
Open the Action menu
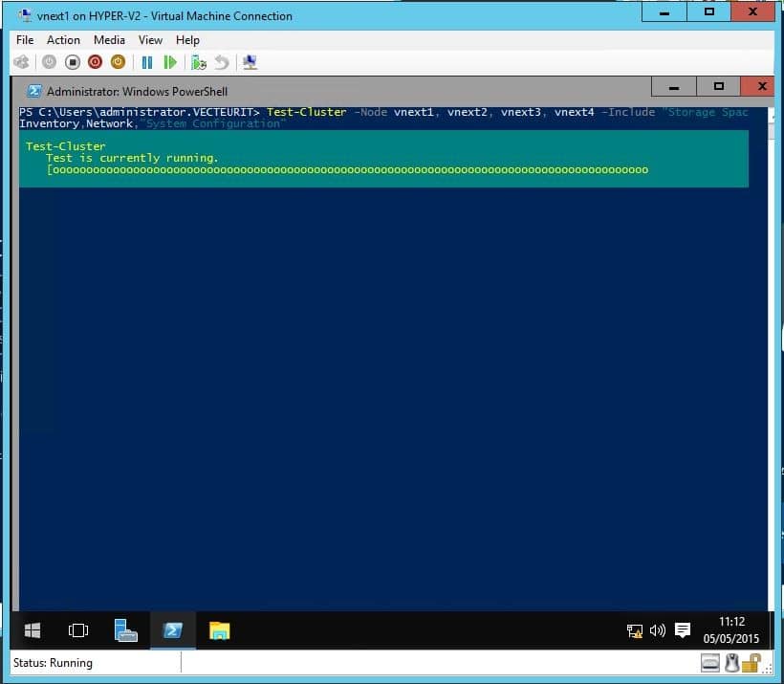(x=63, y=40)
